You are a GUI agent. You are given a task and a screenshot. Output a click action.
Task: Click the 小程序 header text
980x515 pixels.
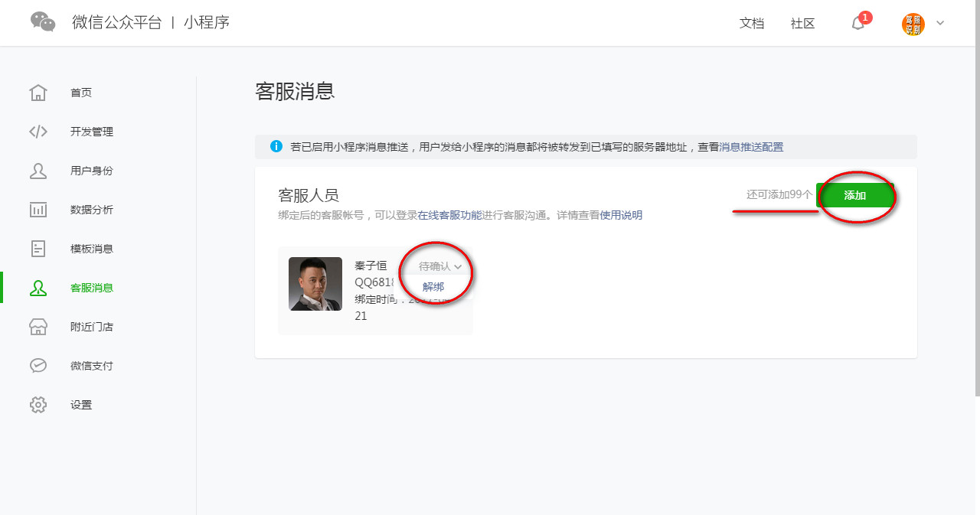pyautogui.click(x=207, y=22)
